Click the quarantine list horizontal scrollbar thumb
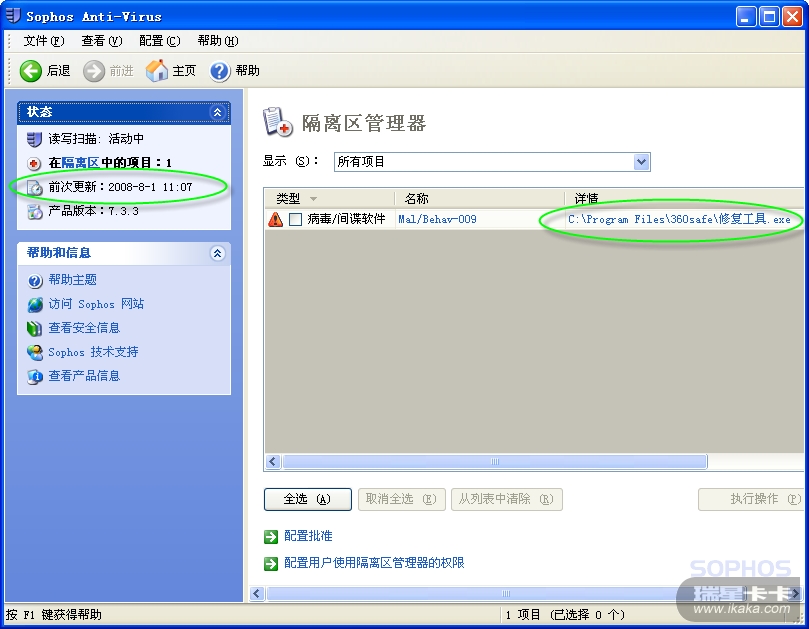This screenshot has height=629, width=809. click(495, 461)
